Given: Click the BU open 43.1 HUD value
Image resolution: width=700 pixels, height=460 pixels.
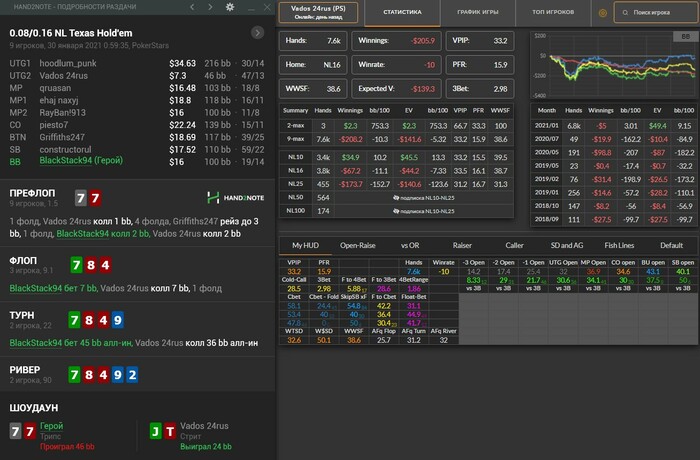Looking at the screenshot, I should point(653,272).
